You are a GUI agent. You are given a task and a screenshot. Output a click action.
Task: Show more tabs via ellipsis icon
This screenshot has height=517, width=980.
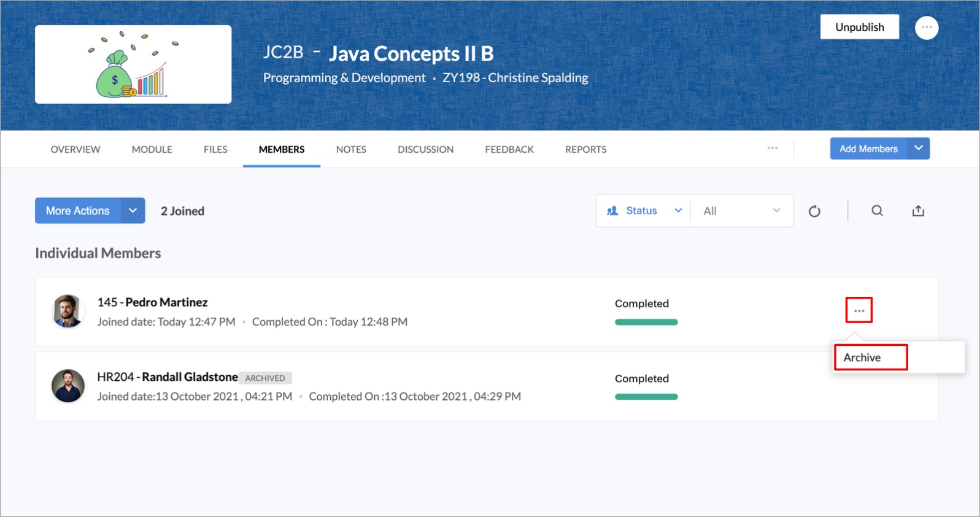point(772,148)
